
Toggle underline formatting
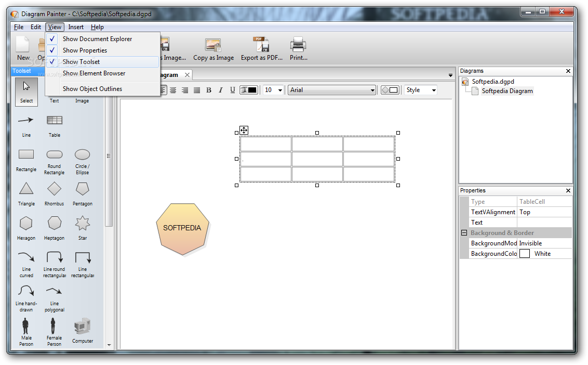point(233,90)
